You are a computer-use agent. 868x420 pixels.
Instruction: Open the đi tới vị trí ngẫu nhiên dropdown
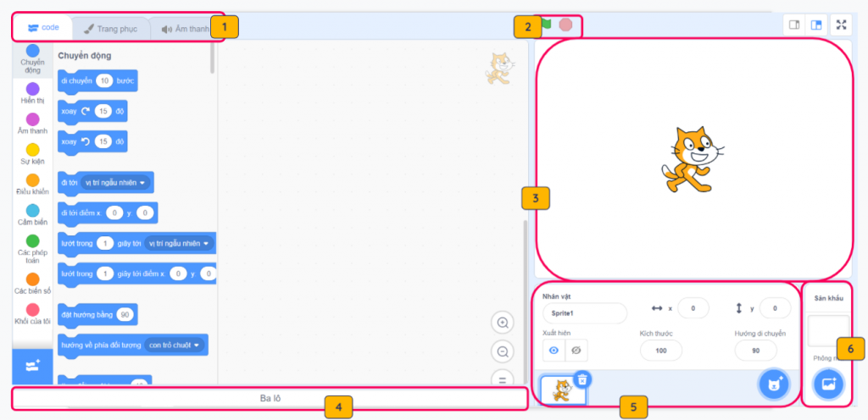(x=114, y=182)
